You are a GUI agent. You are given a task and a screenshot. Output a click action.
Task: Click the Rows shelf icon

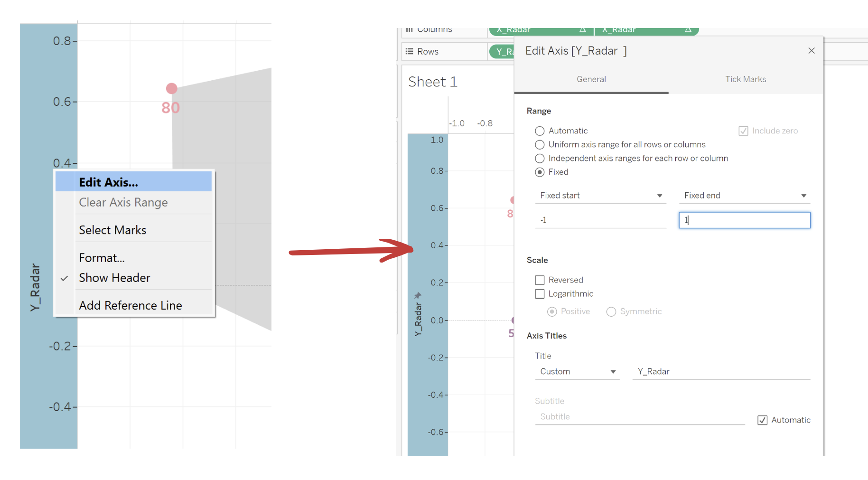click(409, 51)
